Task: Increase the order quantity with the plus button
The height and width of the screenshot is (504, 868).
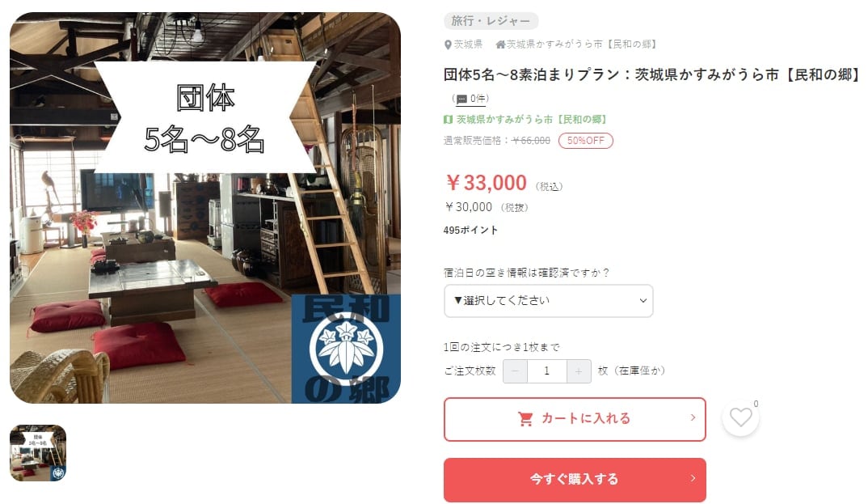Action: 579,371
